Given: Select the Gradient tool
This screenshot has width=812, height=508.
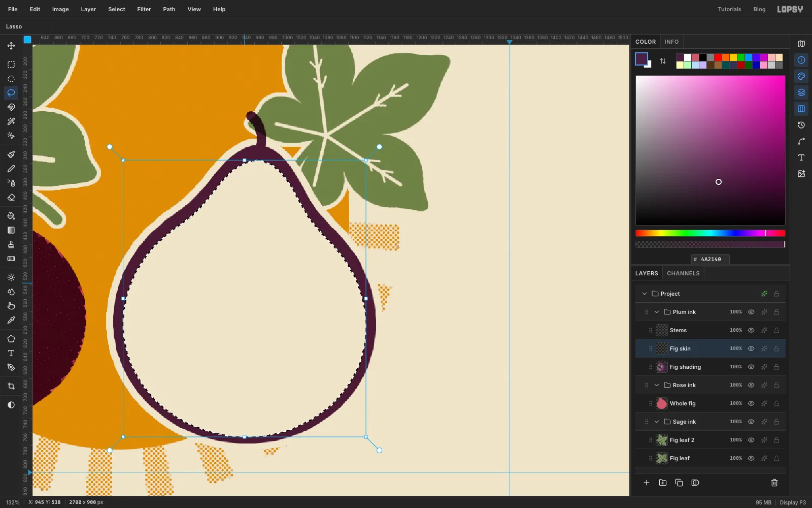Looking at the screenshot, I should (x=11, y=230).
